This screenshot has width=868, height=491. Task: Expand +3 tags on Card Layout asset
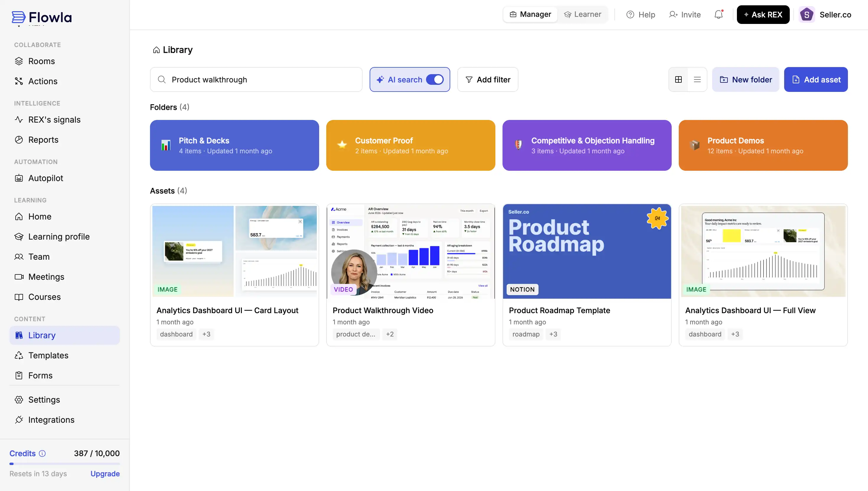click(206, 334)
